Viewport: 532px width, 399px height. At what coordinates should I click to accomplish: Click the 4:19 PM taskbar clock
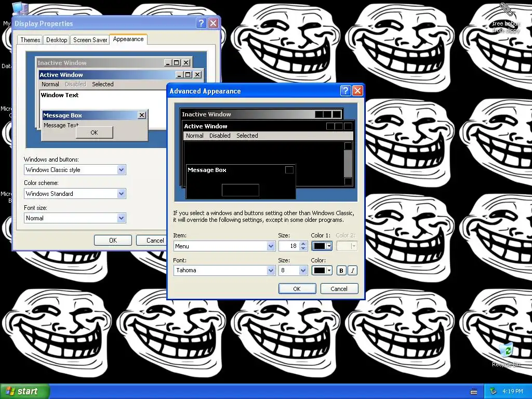513,391
